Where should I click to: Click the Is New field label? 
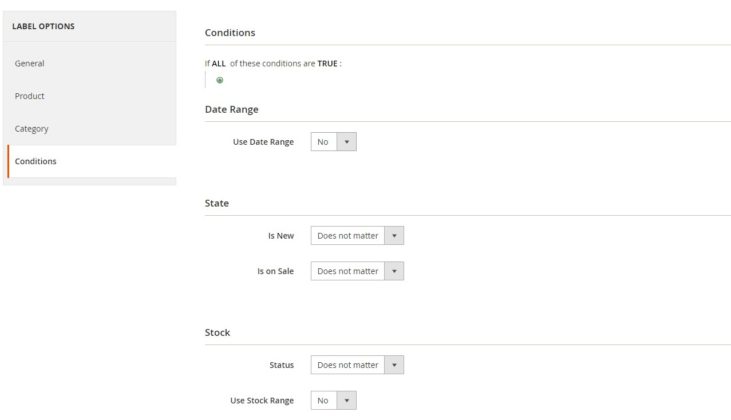280,236
